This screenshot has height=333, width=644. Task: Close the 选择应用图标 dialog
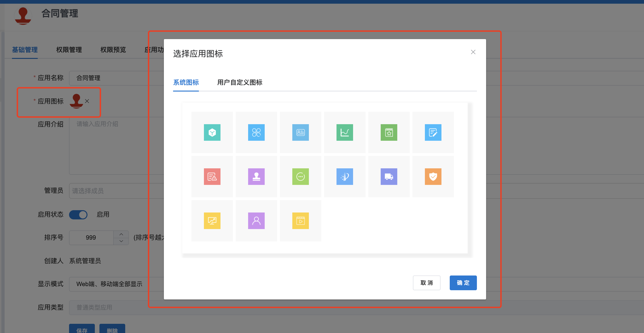473,52
